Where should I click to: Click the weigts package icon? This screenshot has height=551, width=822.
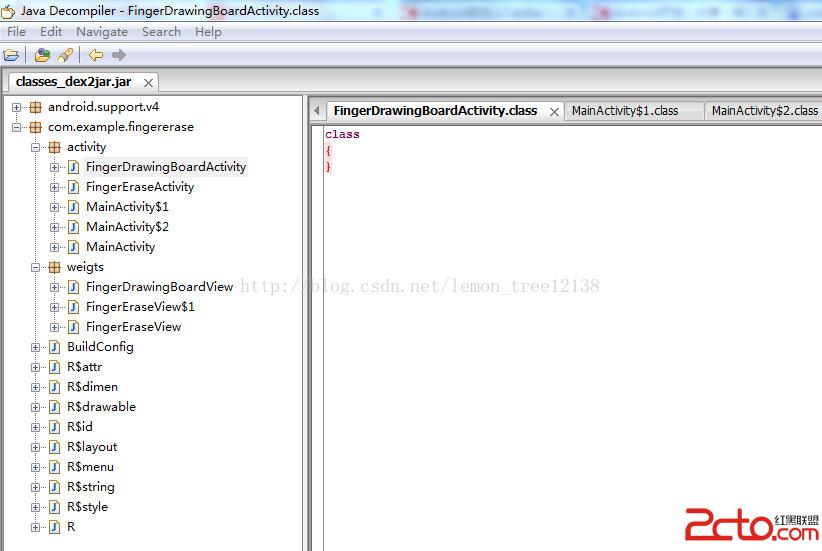click(x=55, y=267)
